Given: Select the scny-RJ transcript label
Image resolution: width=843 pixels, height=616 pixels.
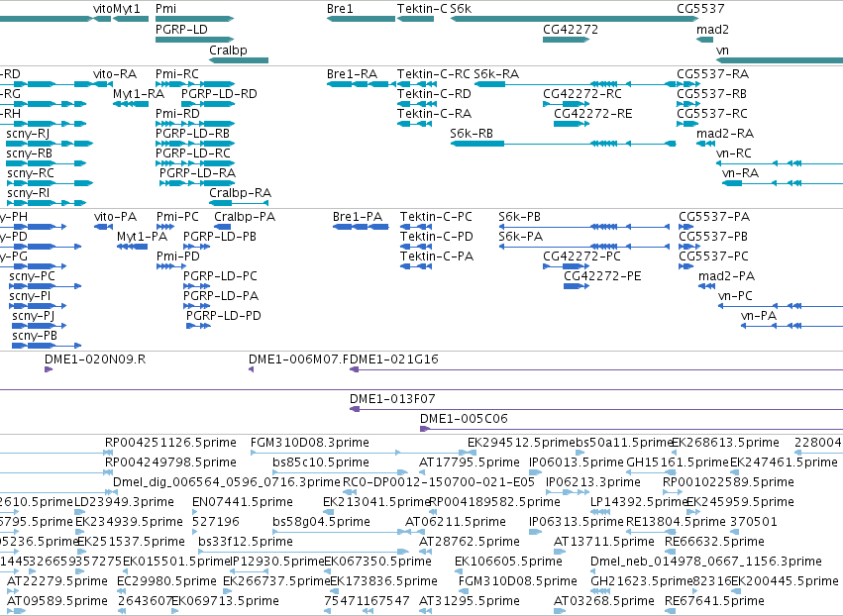Looking at the screenshot, I should (28, 135).
